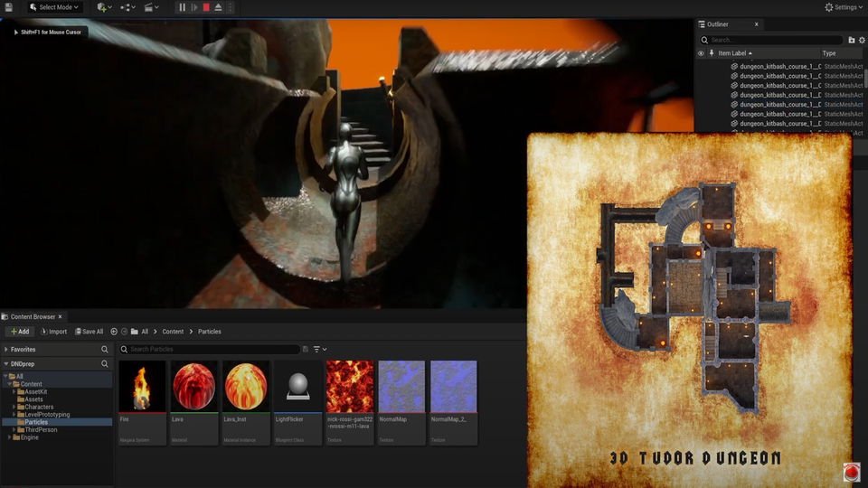The height and width of the screenshot is (488, 868).
Task: Open the Settings dropdown
Action: 841,7
